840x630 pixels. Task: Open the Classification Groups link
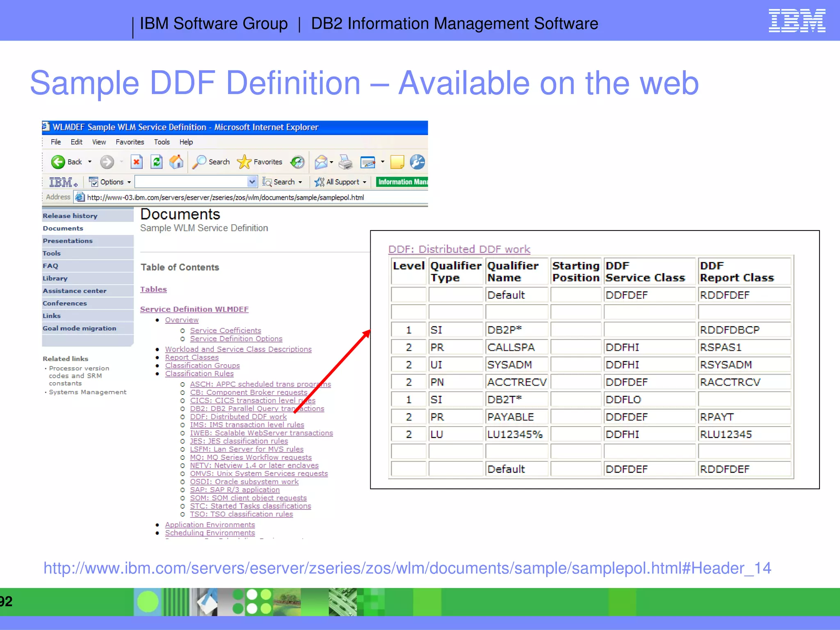[x=203, y=365]
